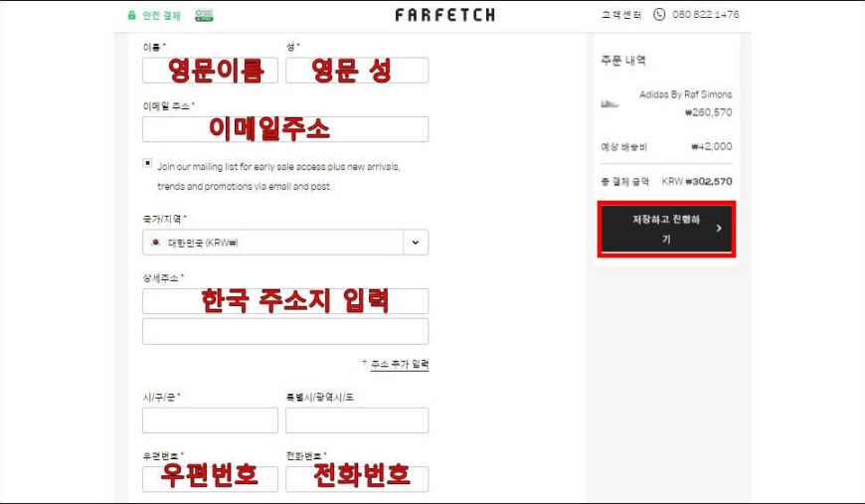Image resolution: width=865 pixels, height=504 pixels.
Task: Click the phone icon beside the customer service number
Action: [x=658, y=14]
